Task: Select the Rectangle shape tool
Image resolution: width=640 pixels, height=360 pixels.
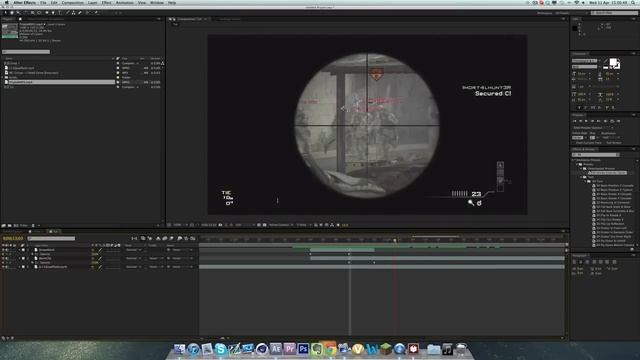Action: [47, 13]
